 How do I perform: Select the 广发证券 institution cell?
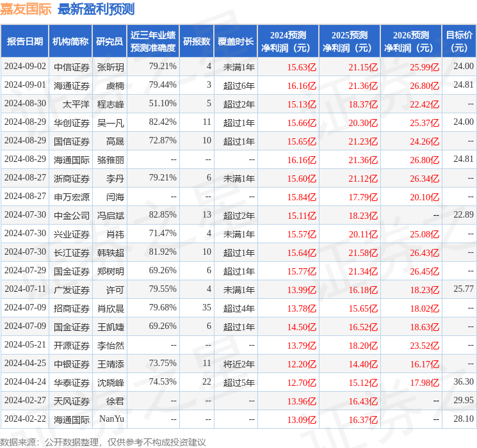[x=70, y=289]
